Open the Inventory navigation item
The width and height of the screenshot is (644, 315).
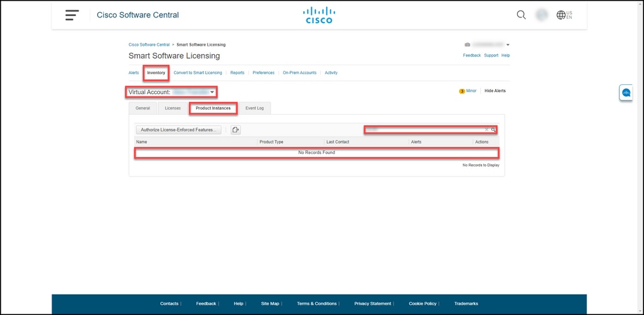[x=156, y=73]
